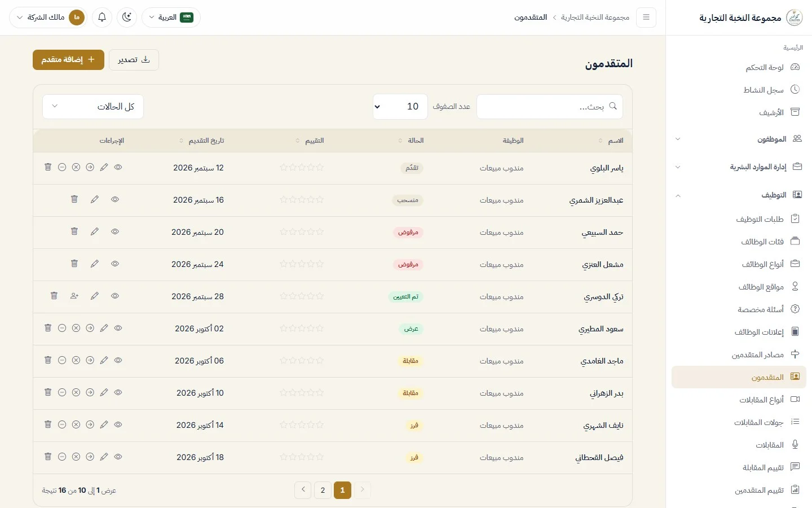Open طلبات التوظيف in the sidebar
This screenshot has height=508, width=812.
point(739,219)
